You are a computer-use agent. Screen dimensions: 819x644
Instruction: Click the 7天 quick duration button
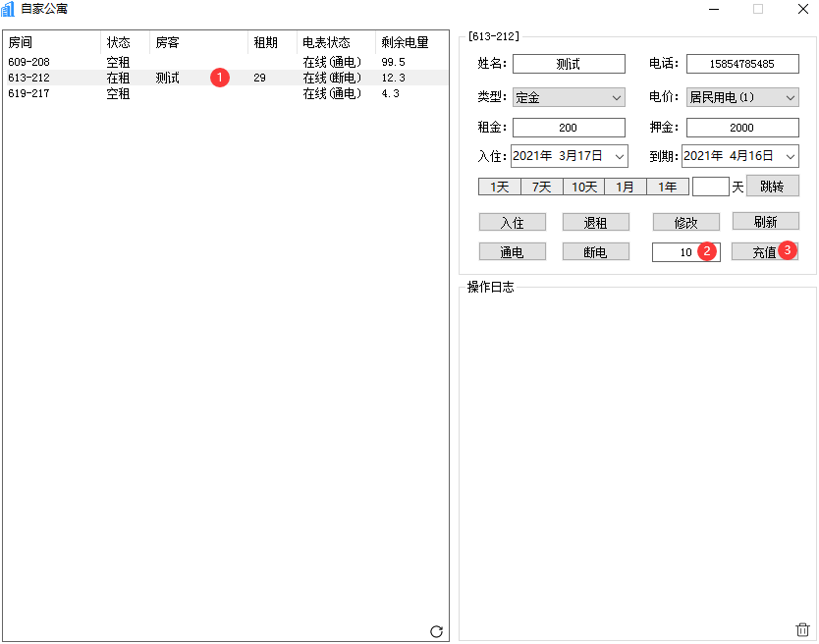point(542,187)
